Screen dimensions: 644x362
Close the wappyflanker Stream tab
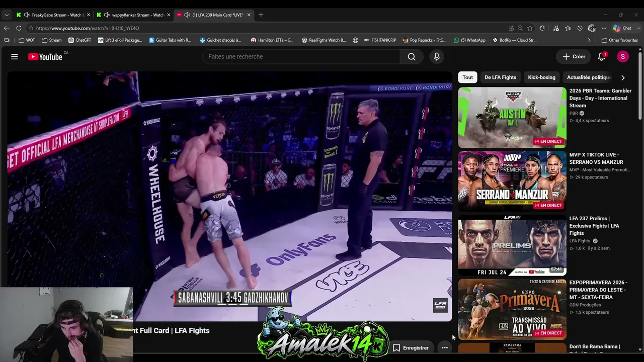169,15
